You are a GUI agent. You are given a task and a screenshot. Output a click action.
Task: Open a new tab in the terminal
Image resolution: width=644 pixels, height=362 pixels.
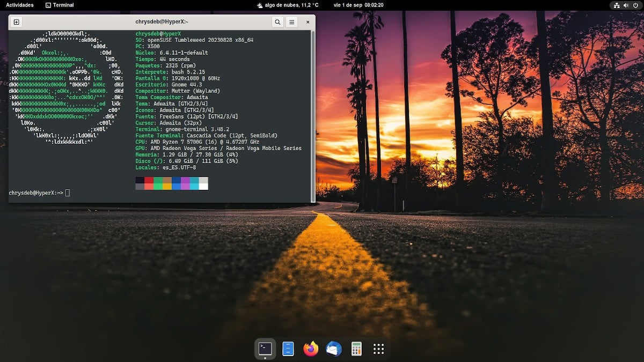click(x=16, y=22)
